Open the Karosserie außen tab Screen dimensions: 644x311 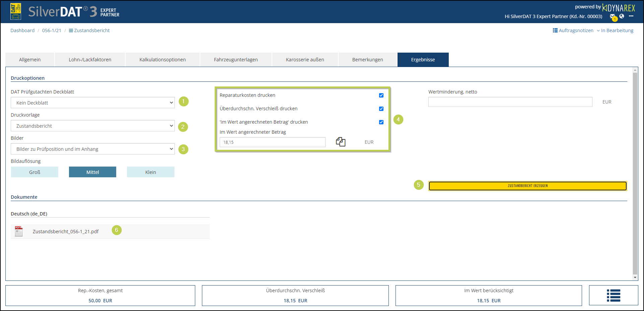coord(305,60)
